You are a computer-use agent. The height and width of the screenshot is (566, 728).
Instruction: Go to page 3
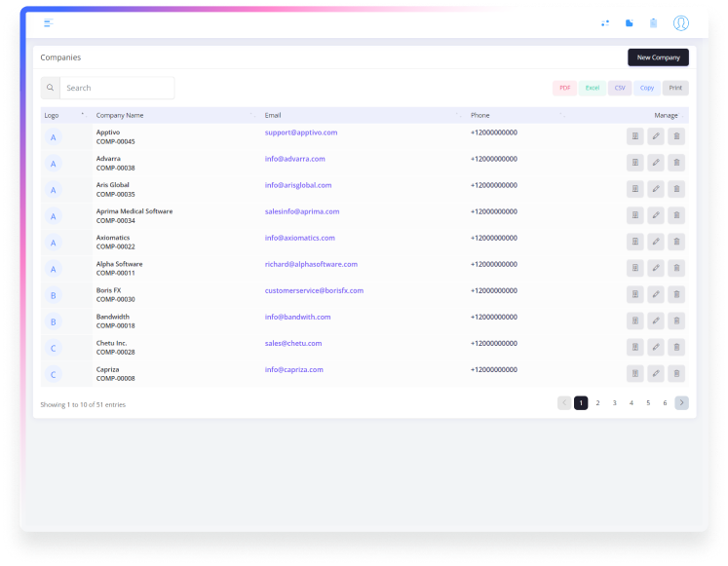[614, 402]
